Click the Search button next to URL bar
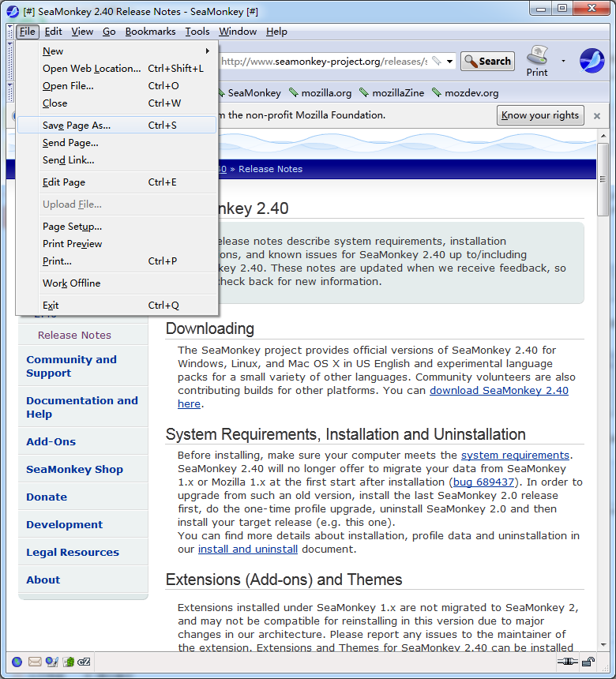Viewport: 616px width, 679px height. pyautogui.click(x=487, y=62)
